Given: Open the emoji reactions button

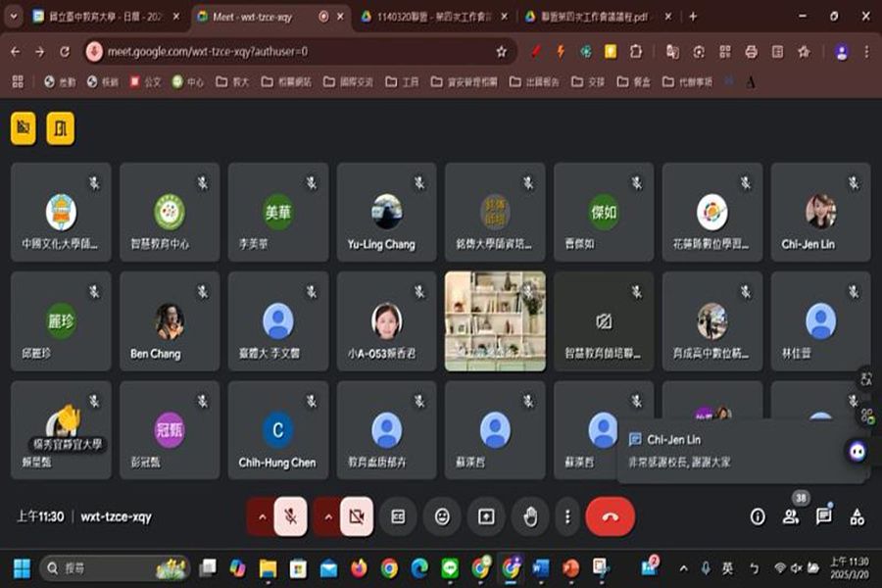Looking at the screenshot, I should click(442, 516).
